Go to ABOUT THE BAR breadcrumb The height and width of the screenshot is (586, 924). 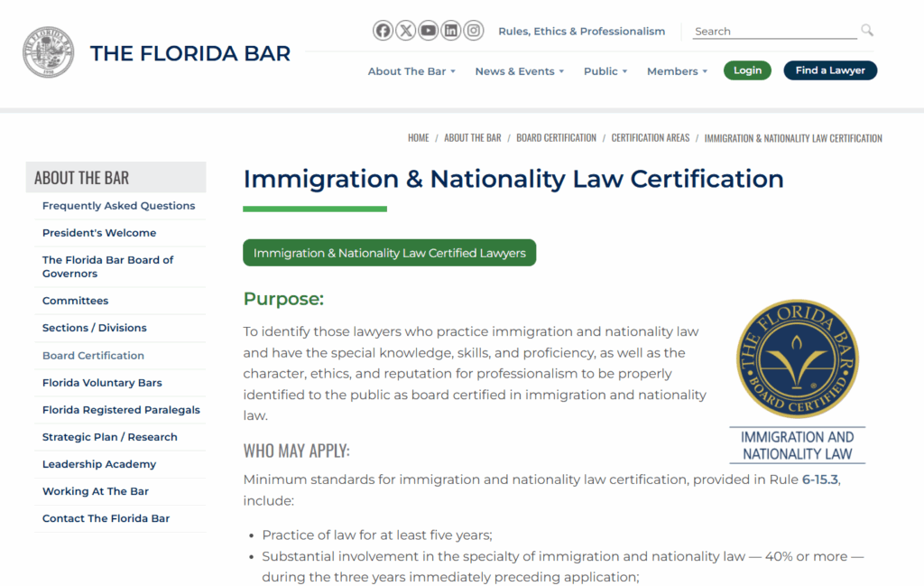tap(473, 138)
